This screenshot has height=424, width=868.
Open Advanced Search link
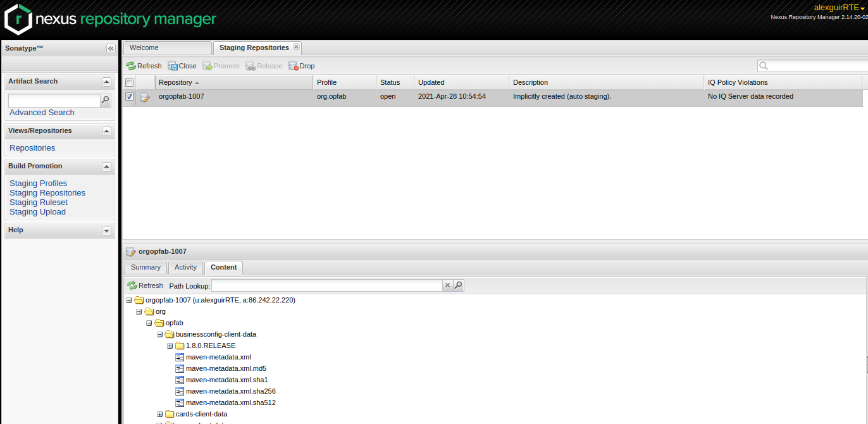click(42, 112)
